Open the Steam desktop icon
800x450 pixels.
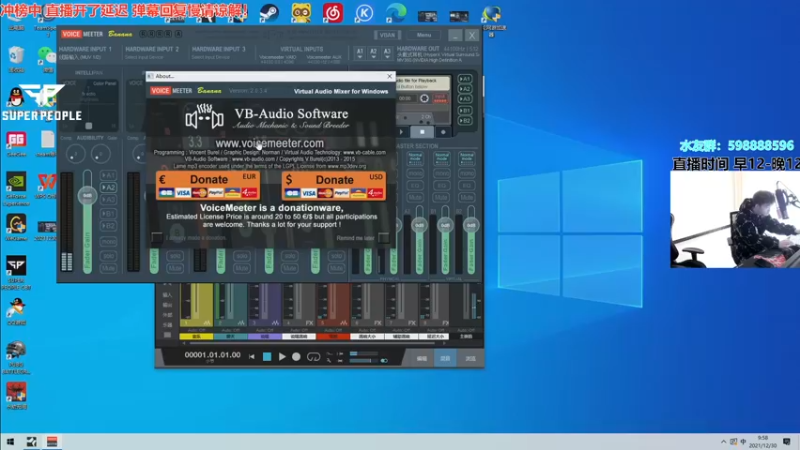coord(269,14)
